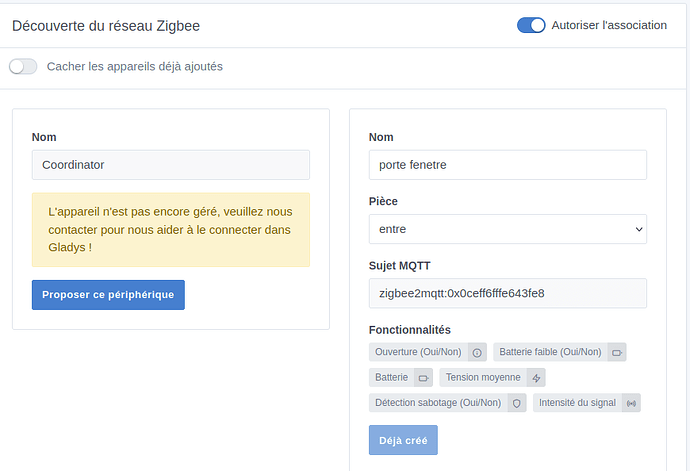The image size is (690, 471).
Task: Click the Déjà créé button
Action: [x=403, y=440]
